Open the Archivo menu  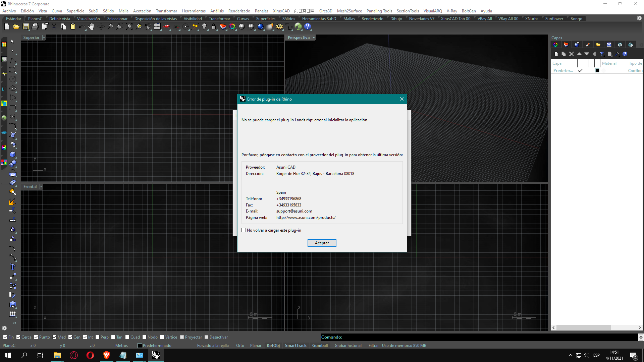pyautogui.click(x=9, y=11)
